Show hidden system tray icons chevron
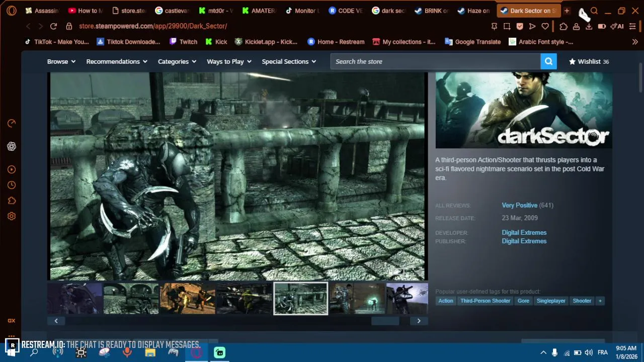644x362 pixels. point(543,352)
